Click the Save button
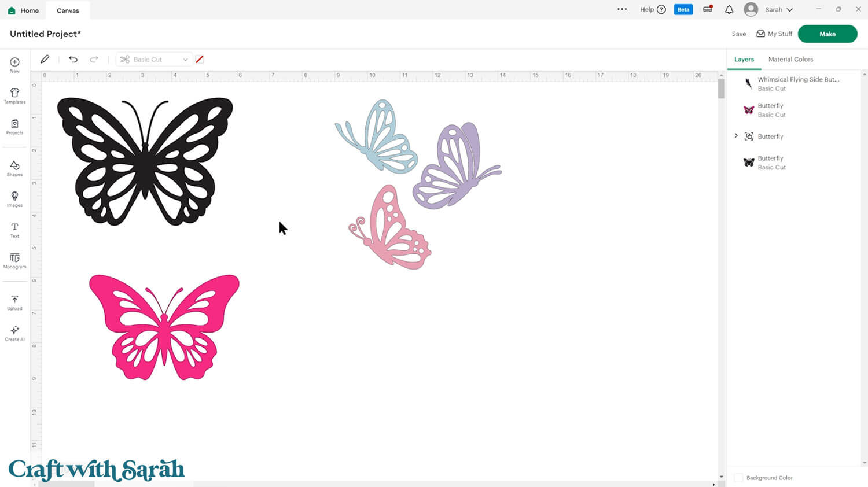 coord(739,34)
